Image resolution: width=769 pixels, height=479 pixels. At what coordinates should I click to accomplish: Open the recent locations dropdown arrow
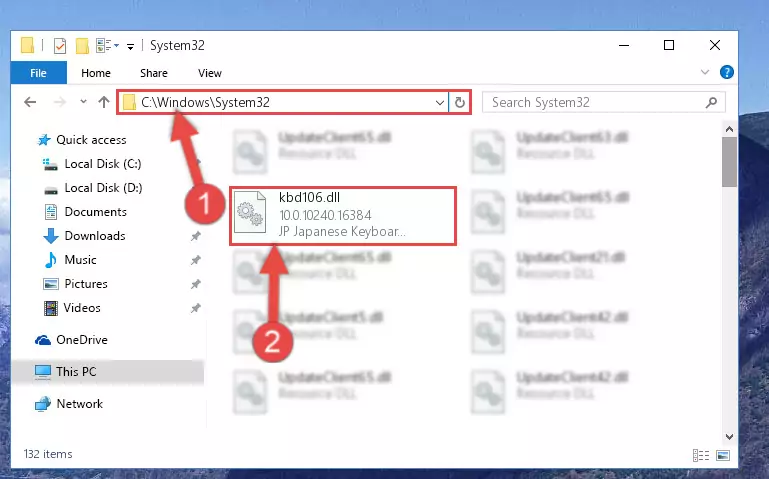(83, 101)
